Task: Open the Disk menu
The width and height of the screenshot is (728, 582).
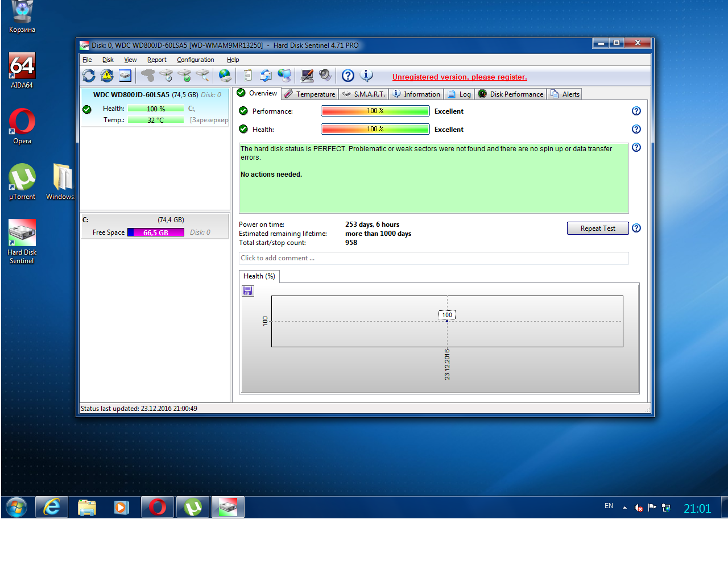Action: (107, 60)
